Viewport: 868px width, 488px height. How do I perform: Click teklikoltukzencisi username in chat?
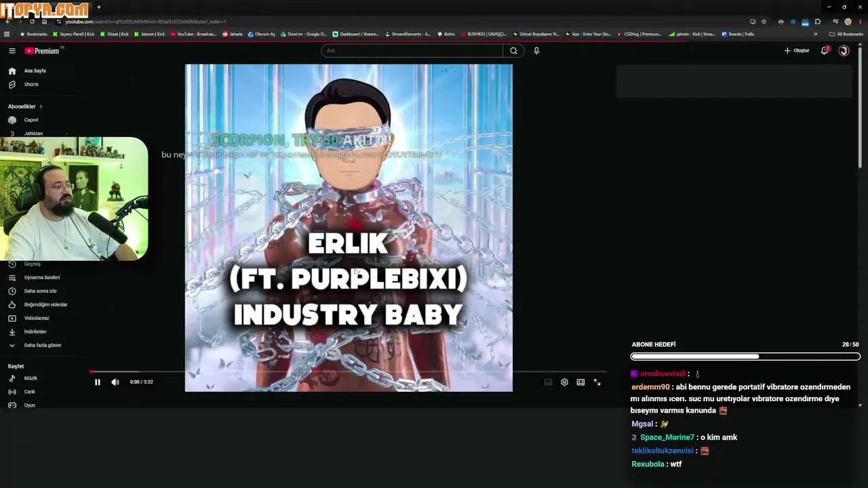(663, 451)
